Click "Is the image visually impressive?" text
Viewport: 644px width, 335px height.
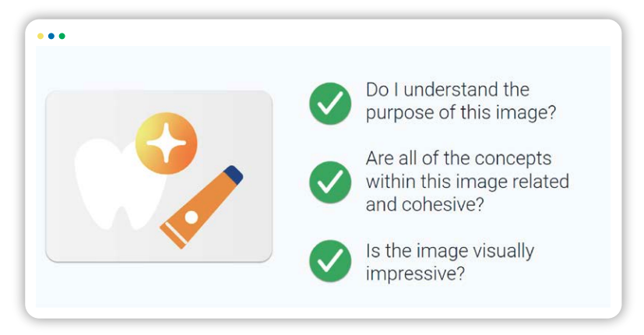(x=450, y=262)
